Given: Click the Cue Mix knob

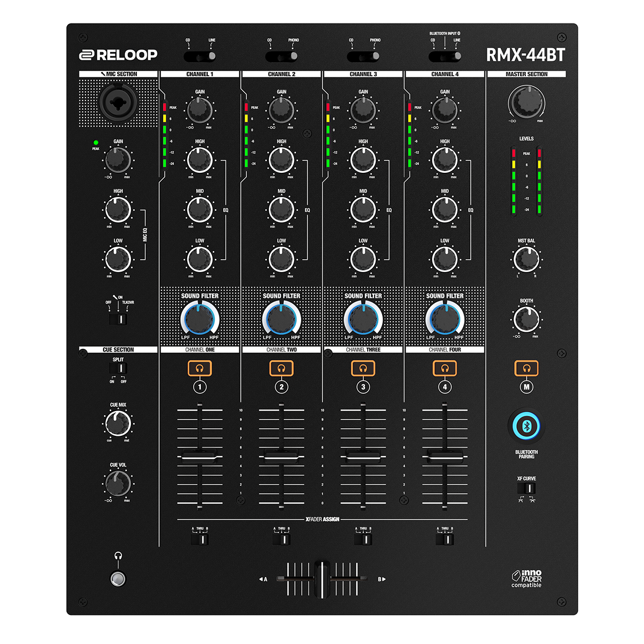Looking at the screenshot, I should point(118,424).
